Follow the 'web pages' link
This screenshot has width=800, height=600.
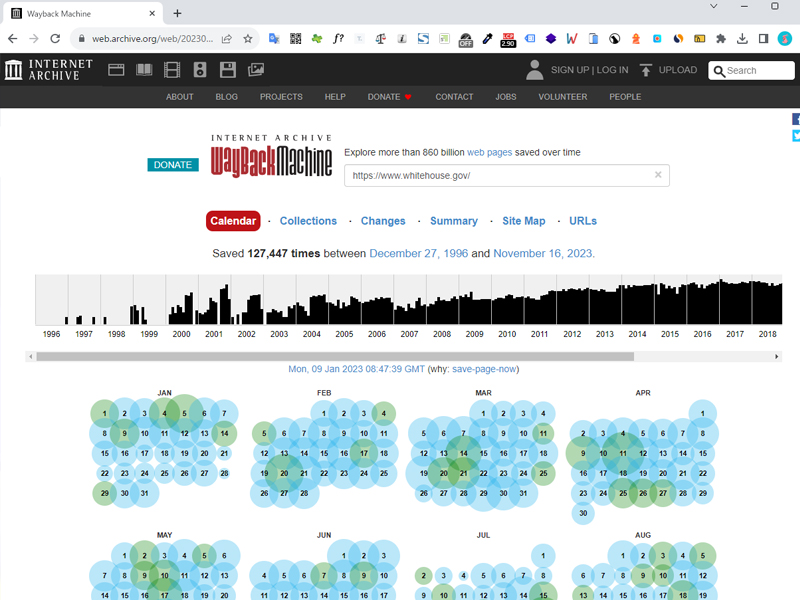click(489, 153)
